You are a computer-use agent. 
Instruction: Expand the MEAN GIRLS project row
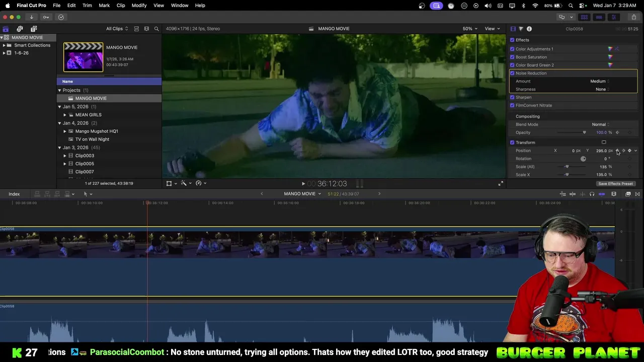point(65,115)
